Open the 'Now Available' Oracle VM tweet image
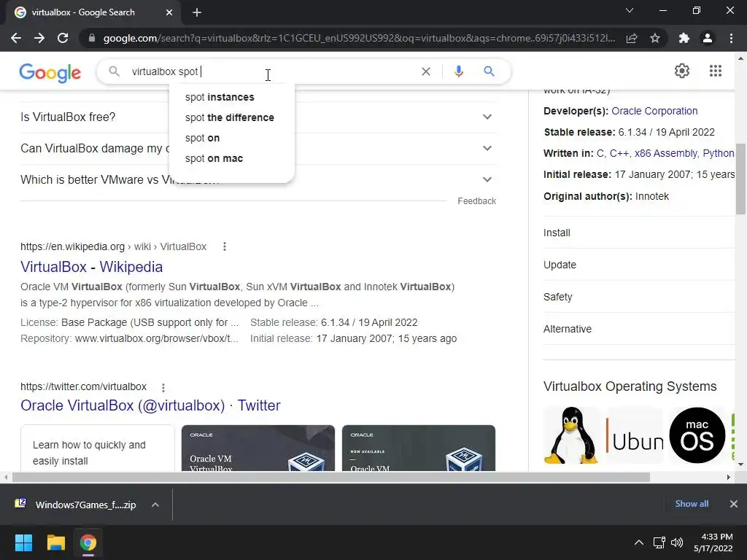Image resolution: width=747 pixels, height=560 pixels. pyautogui.click(x=419, y=448)
